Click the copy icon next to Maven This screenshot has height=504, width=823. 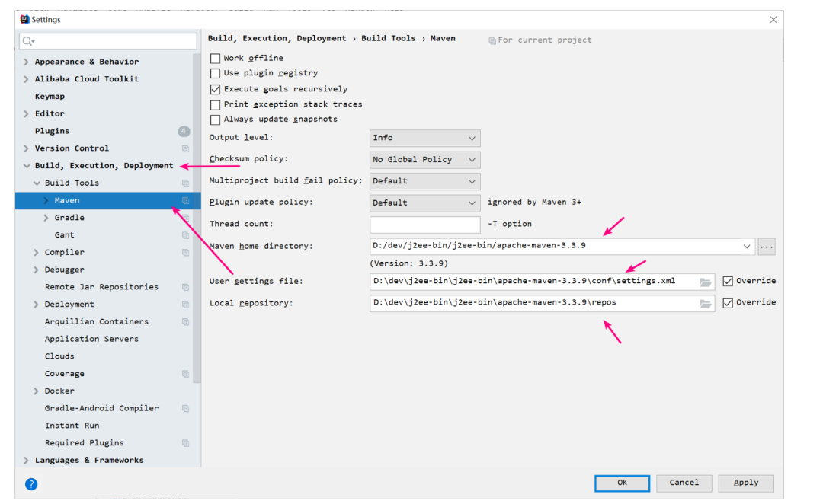coord(185,200)
